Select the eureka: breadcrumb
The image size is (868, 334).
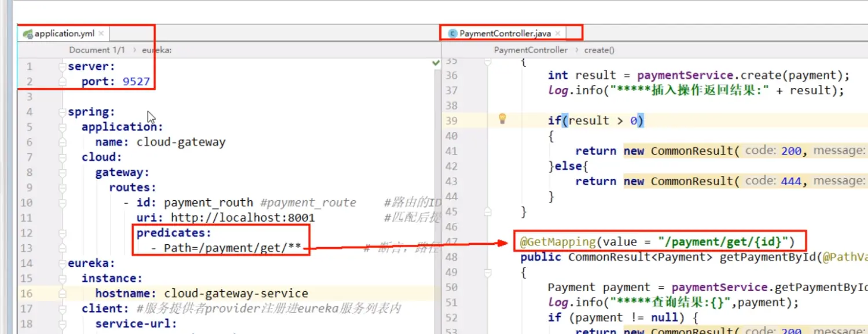coord(157,50)
